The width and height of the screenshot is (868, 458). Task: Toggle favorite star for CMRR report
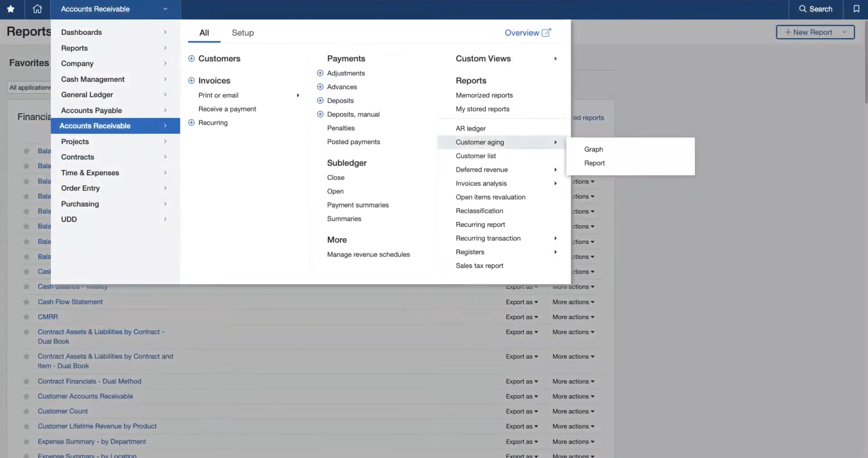(x=26, y=317)
